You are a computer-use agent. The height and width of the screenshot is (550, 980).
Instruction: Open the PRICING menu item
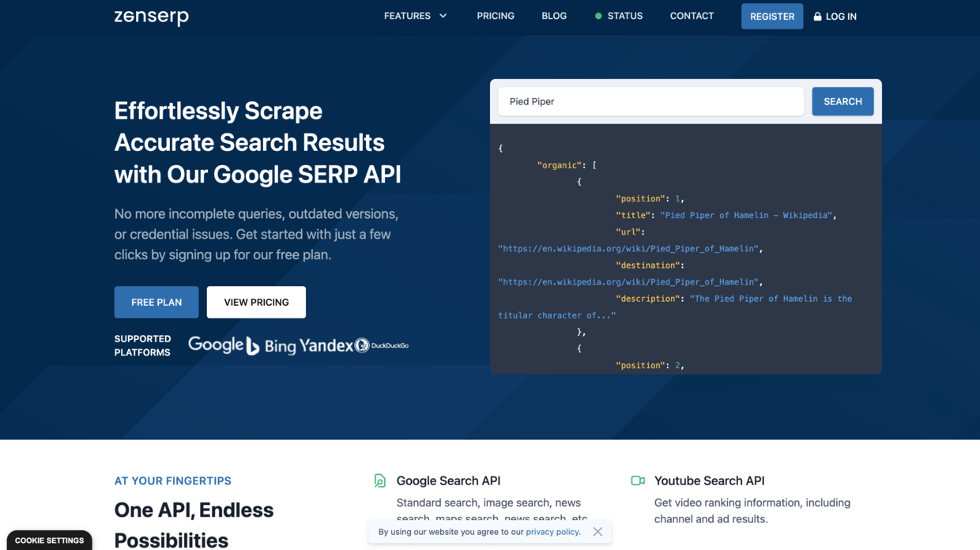pyautogui.click(x=496, y=15)
